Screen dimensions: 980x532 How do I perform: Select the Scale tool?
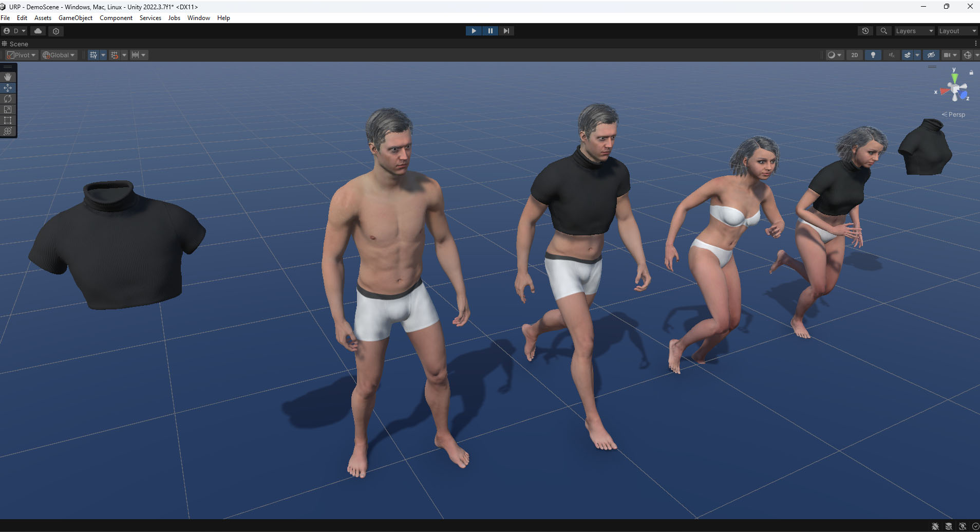[8, 109]
